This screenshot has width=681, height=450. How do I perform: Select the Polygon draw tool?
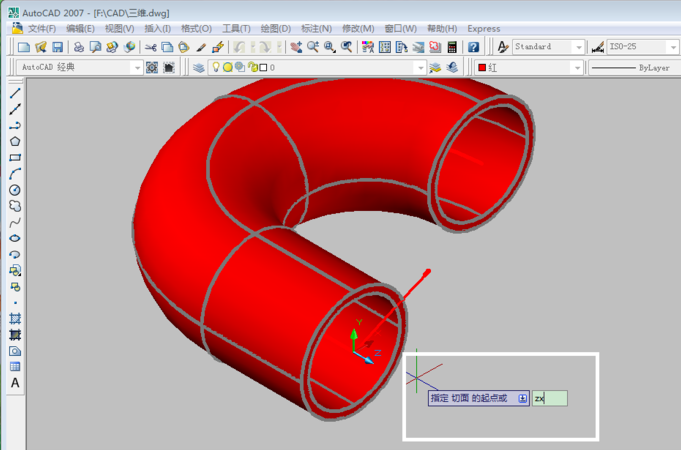(x=15, y=141)
